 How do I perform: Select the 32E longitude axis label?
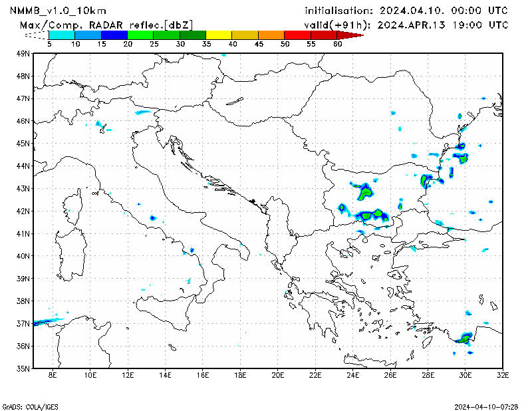(502, 376)
